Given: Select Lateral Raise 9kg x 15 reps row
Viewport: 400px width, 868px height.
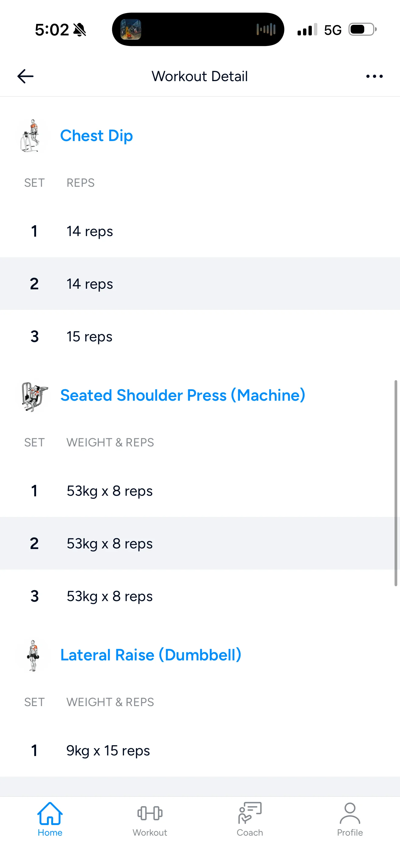Looking at the screenshot, I should [x=200, y=751].
